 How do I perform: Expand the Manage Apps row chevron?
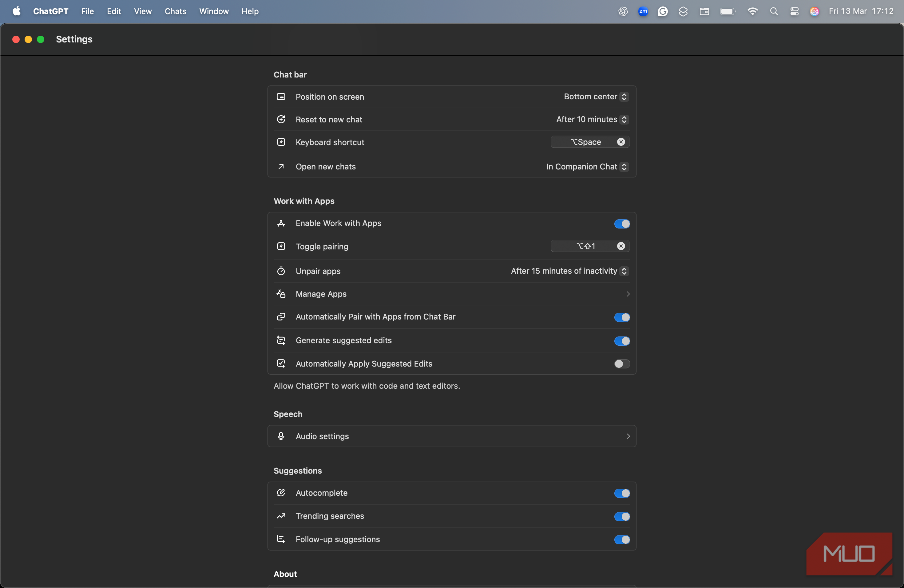628,294
